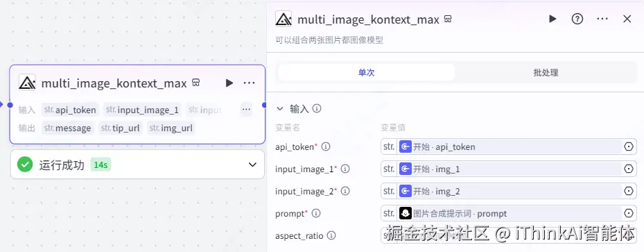Show info tooltip icon for input_image_2
Viewport: 644px width, 252px height.
[345, 191]
